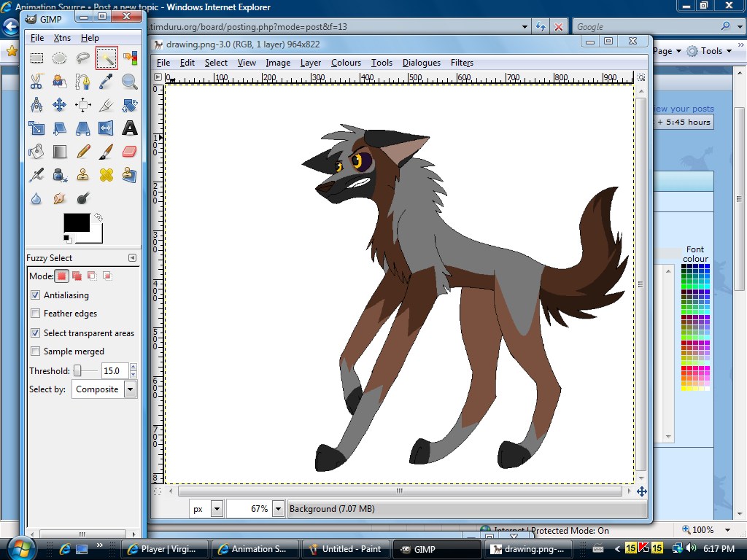Click the Threshold value input field
Screen dimensions: 747x560
point(115,371)
